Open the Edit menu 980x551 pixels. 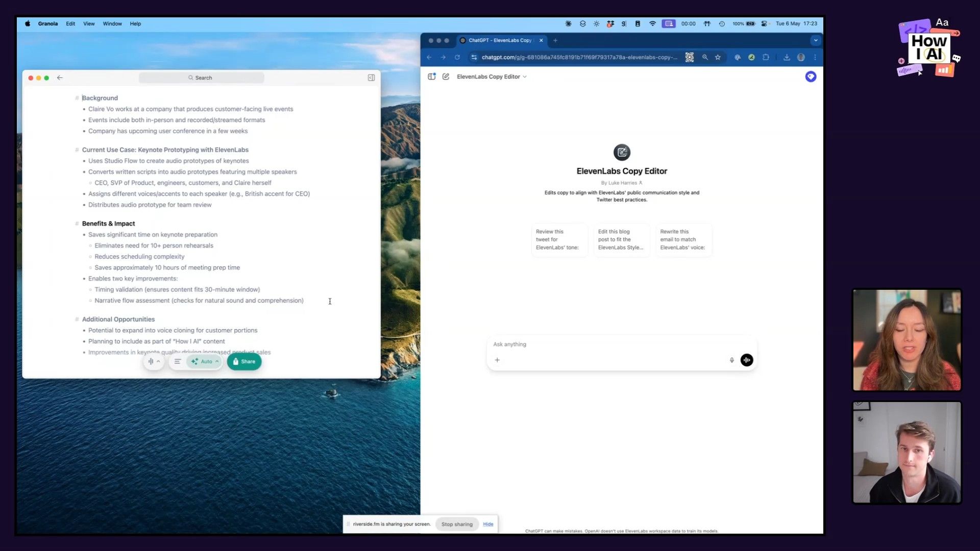pyautogui.click(x=70, y=23)
